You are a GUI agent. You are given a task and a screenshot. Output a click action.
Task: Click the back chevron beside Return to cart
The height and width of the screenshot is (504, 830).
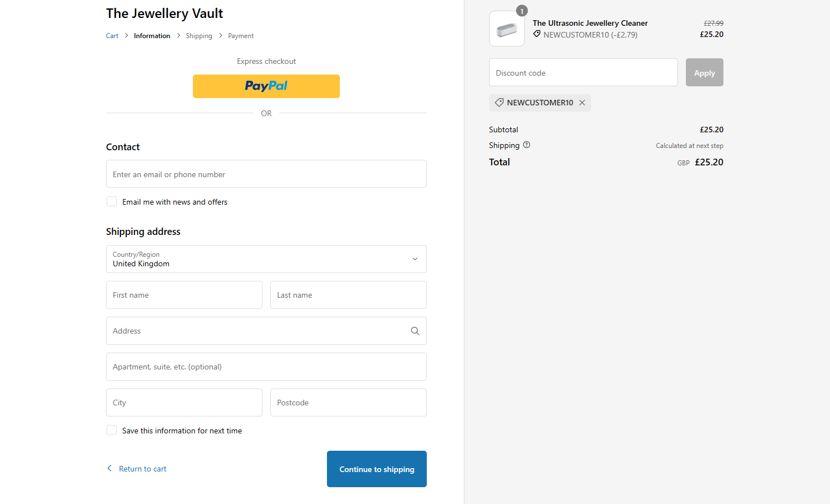point(109,468)
